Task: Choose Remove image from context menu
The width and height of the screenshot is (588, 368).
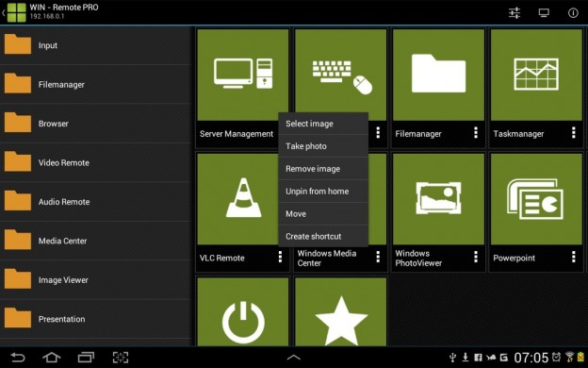Action: (323, 169)
